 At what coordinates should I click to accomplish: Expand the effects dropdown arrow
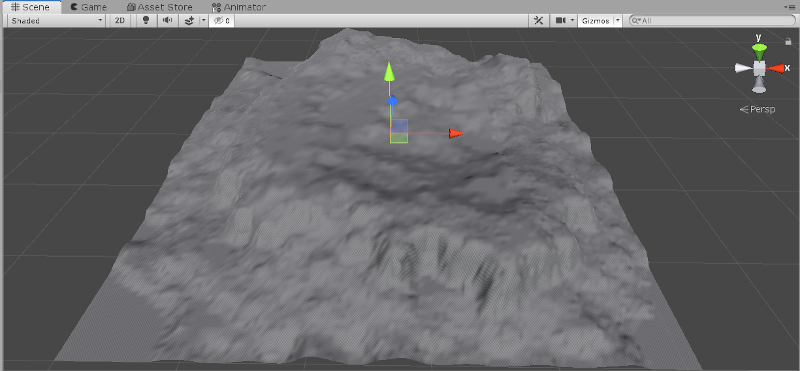(x=203, y=20)
